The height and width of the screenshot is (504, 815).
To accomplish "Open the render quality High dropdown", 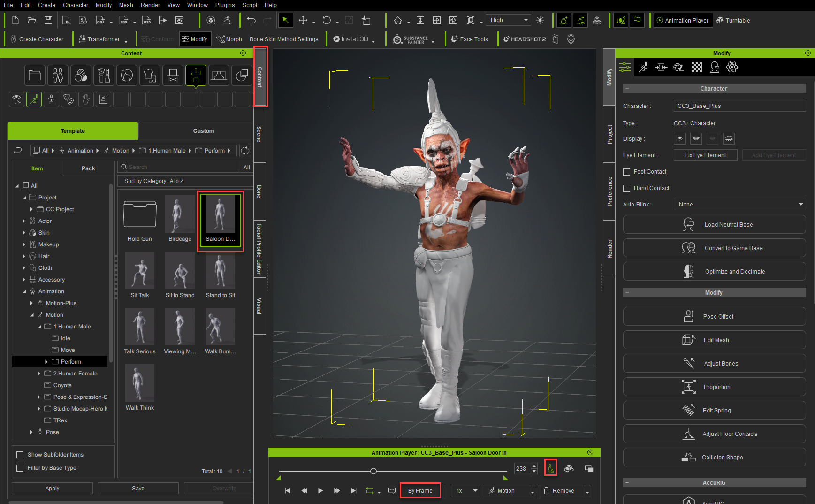I will pyautogui.click(x=508, y=20).
